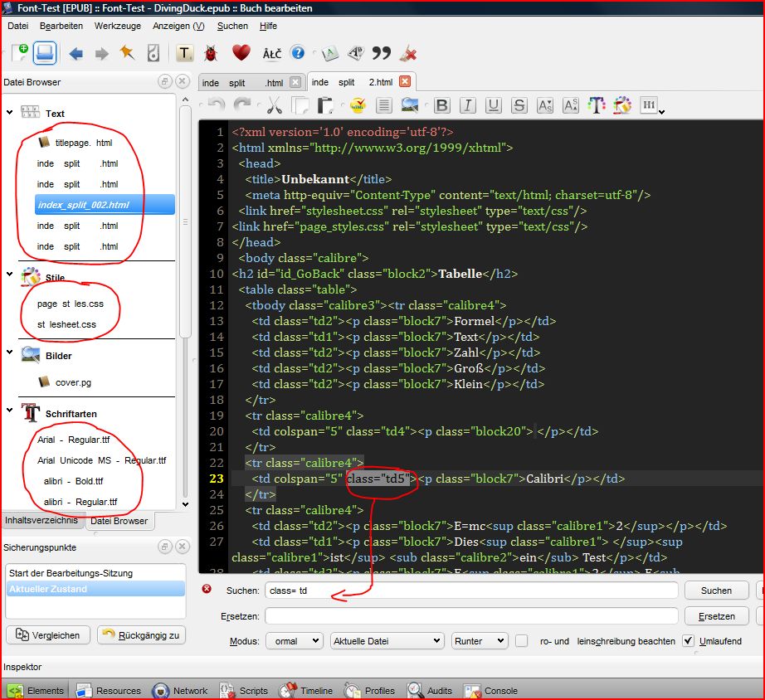Click the quotation marks smarten icon
The height and width of the screenshot is (700, 765).
coord(381,53)
